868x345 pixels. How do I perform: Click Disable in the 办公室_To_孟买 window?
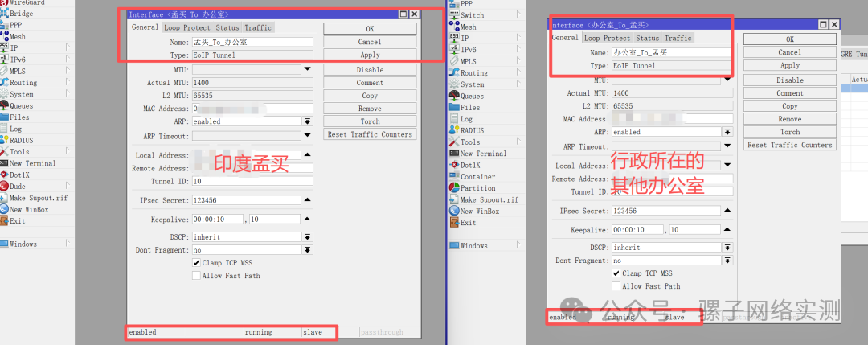point(790,80)
